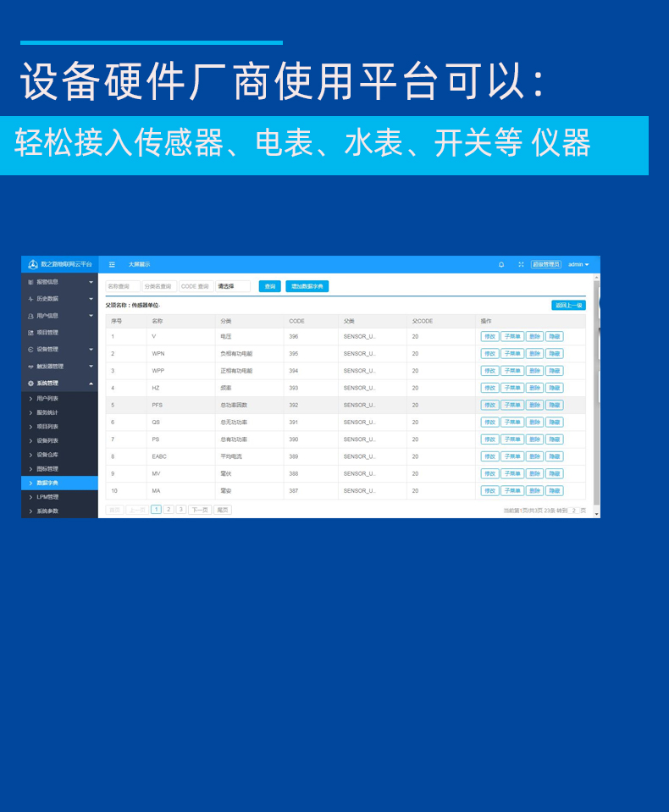Expand the 设备管理 sidebar menu

click(59, 350)
